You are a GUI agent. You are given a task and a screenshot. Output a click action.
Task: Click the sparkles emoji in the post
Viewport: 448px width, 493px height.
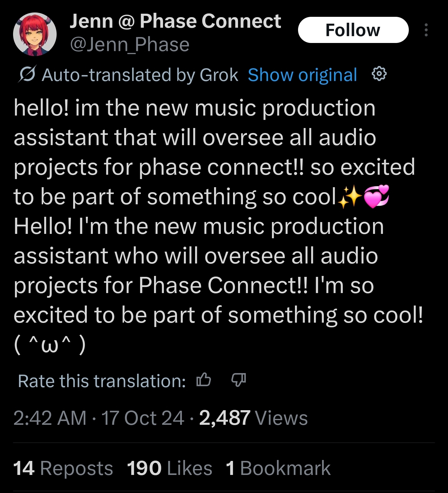(349, 197)
